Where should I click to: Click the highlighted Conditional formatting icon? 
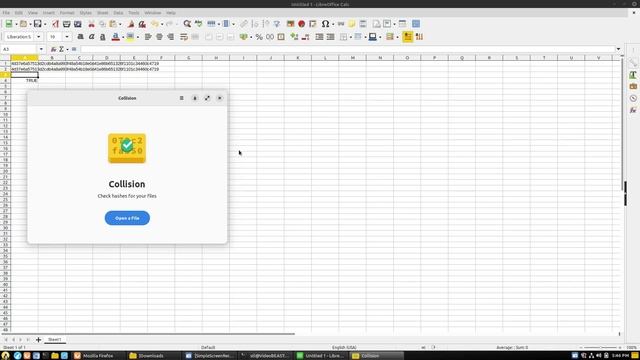tap(407, 37)
